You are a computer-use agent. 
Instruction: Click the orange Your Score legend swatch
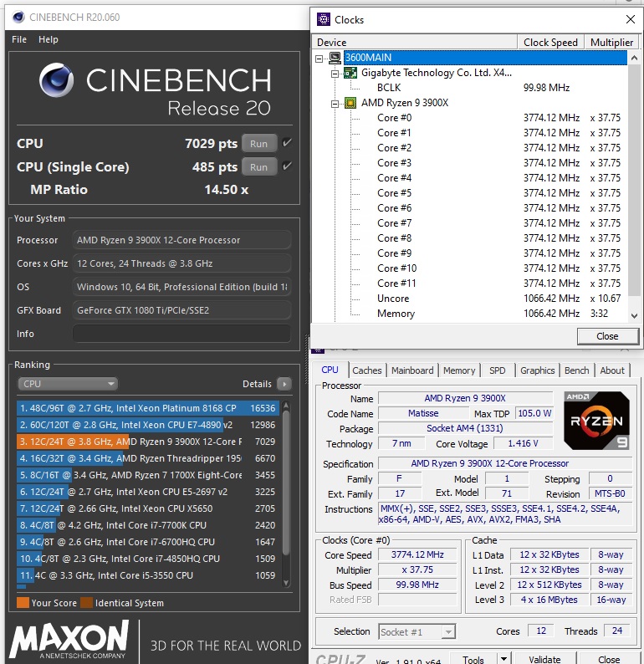click(23, 603)
